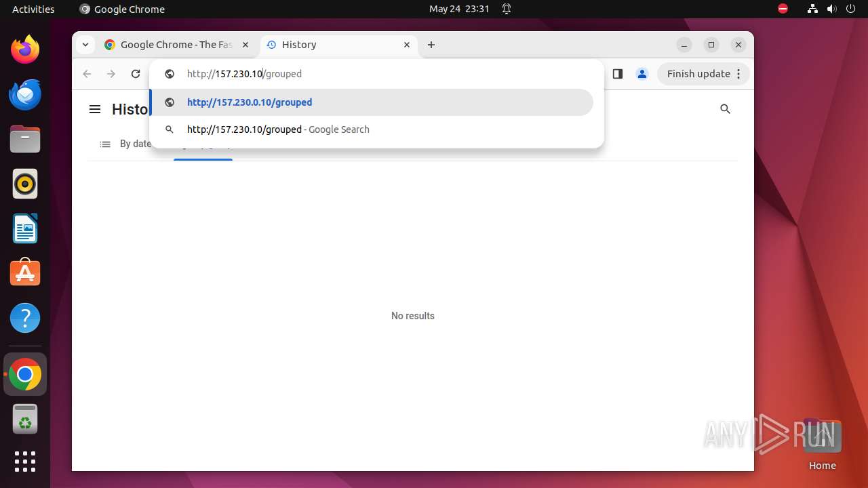Open the Activities overview
Screen dimensions: 868x488
pos(33,9)
